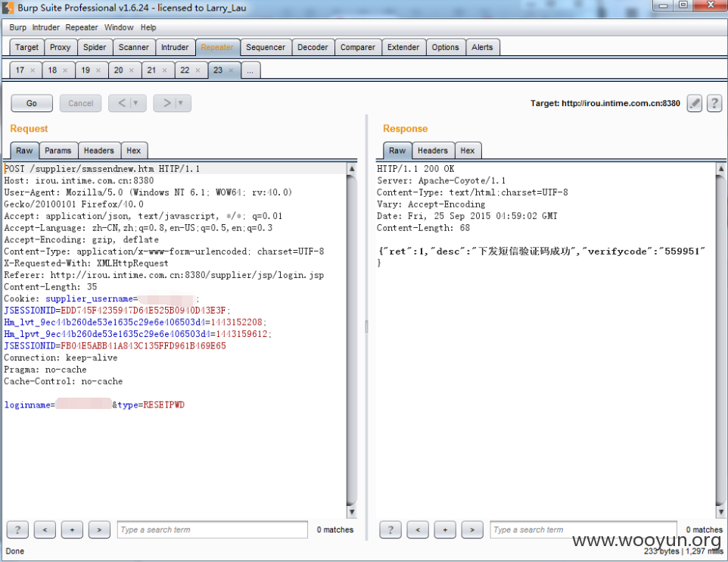Click the response search help question mark button
Screen dimensions: 728x562
(x=390, y=529)
